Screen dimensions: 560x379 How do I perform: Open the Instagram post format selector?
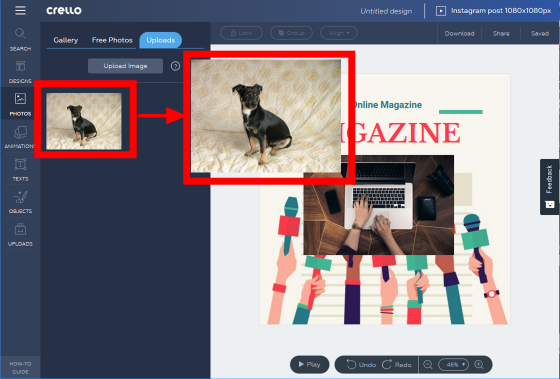494,11
